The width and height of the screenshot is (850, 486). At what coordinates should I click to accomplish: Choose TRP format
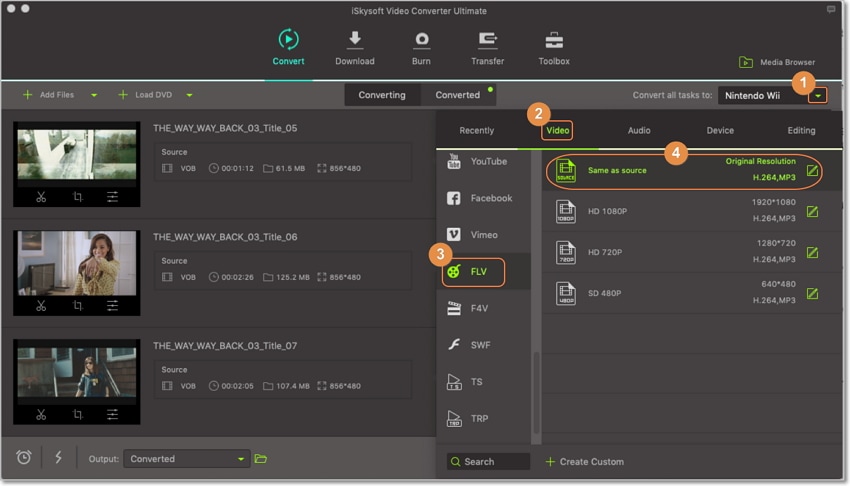pos(483,418)
